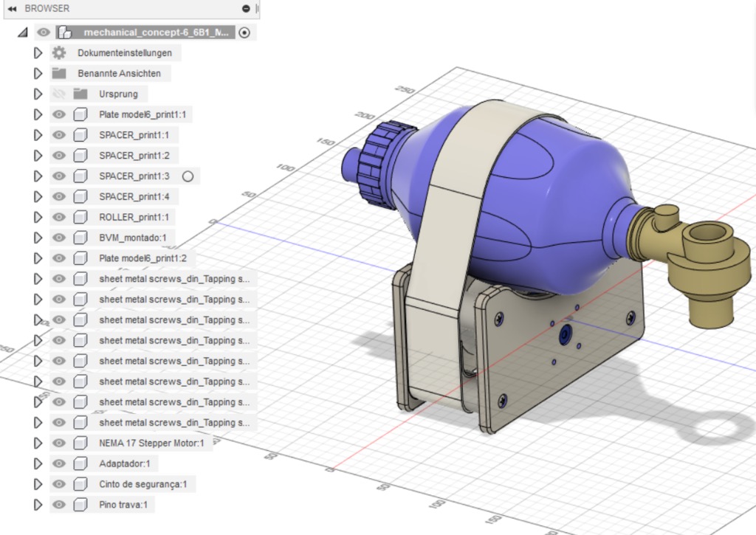Click component icon of Plate model6_print1:2
The image size is (756, 535).
click(x=80, y=258)
